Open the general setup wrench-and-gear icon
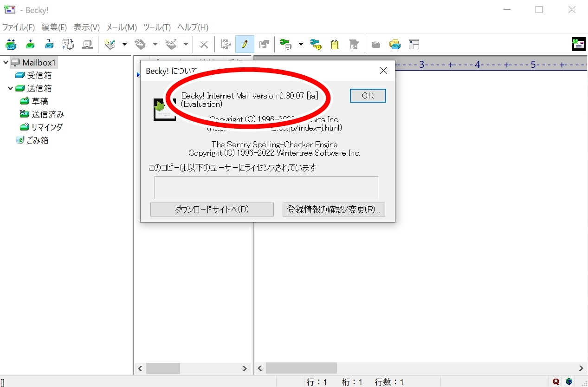588x387 pixels. click(317, 44)
